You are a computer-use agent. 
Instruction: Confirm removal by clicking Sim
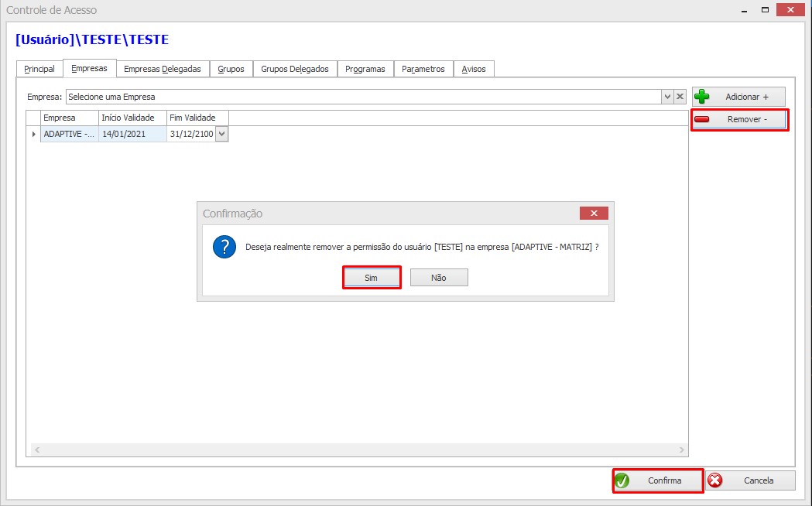(x=372, y=278)
